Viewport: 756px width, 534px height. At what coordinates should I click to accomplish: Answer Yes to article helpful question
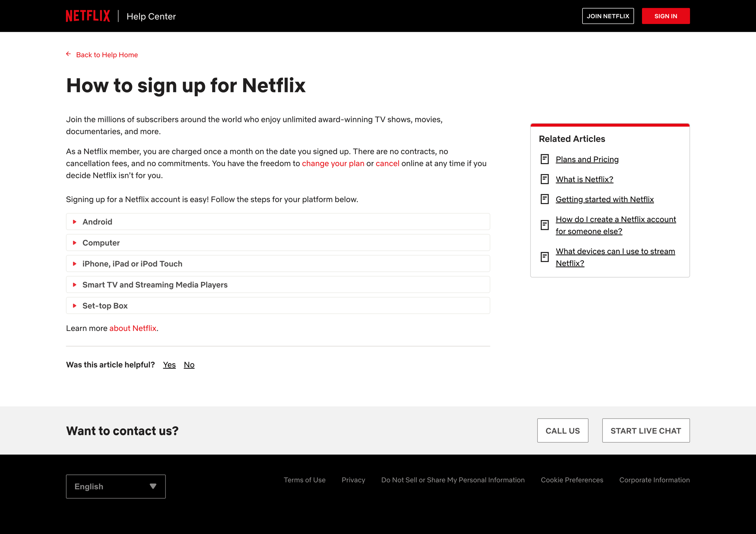pos(169,365)
